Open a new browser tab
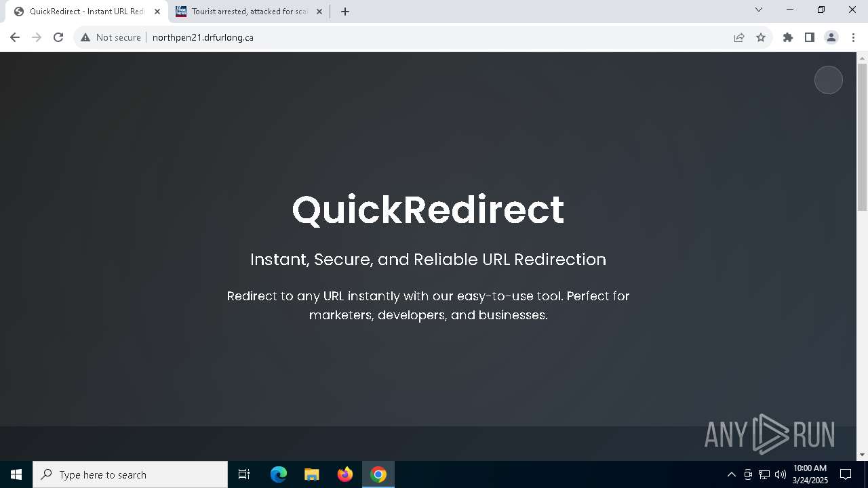This screenshot has height=488, width=868. tap(345, 12)
